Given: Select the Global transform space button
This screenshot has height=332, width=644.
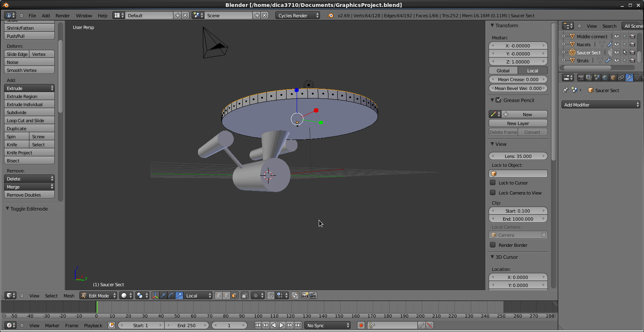Looking at the screenshot, I should (503, 71).
